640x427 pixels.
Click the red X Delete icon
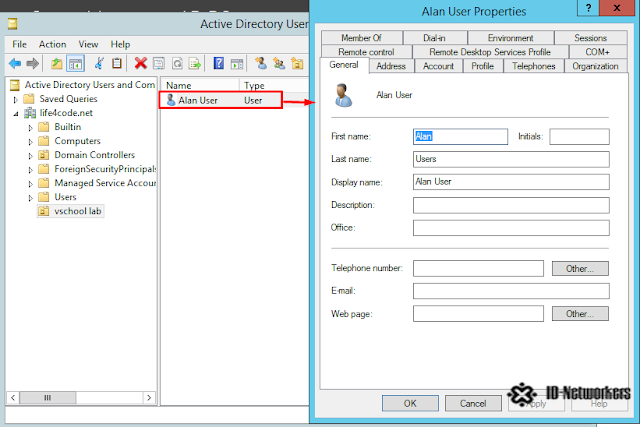click(140, 63)
